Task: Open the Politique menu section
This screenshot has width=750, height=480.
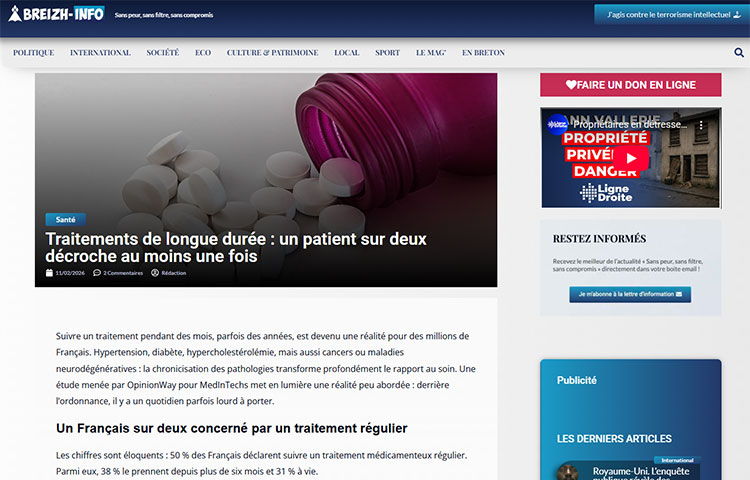Action: click(33, 53)
